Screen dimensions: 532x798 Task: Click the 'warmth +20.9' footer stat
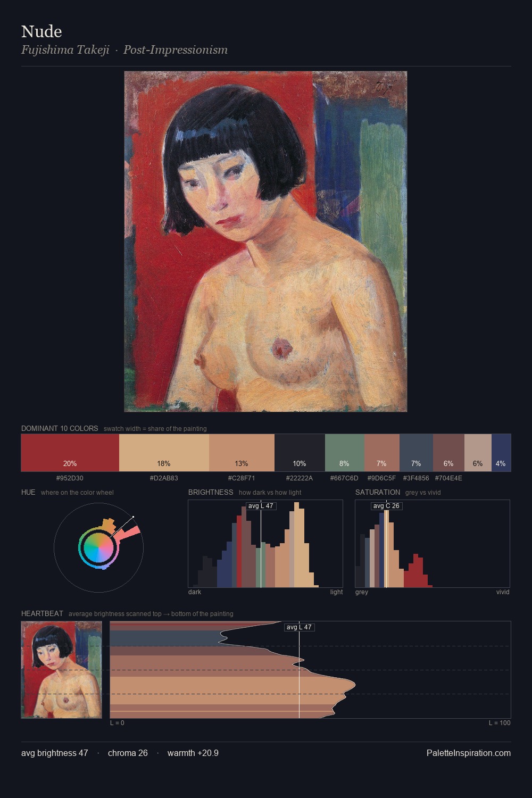pyautogui.click(x=193, y=753)
